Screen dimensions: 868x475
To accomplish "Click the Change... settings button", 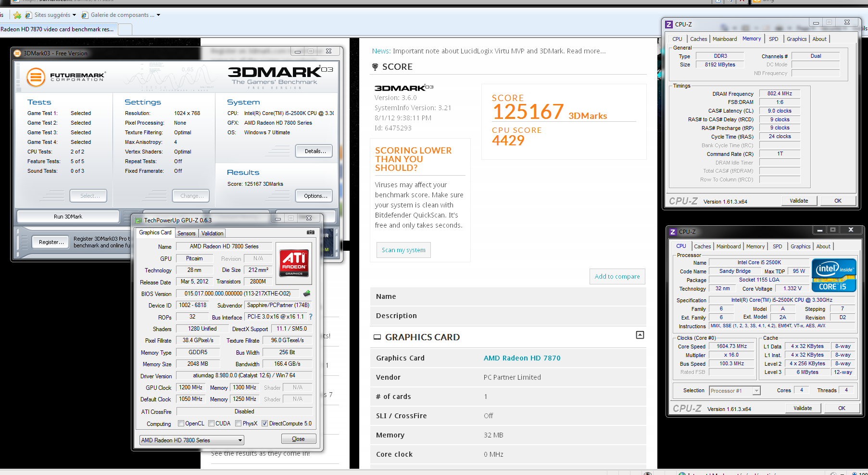I will tap(191, 196).
